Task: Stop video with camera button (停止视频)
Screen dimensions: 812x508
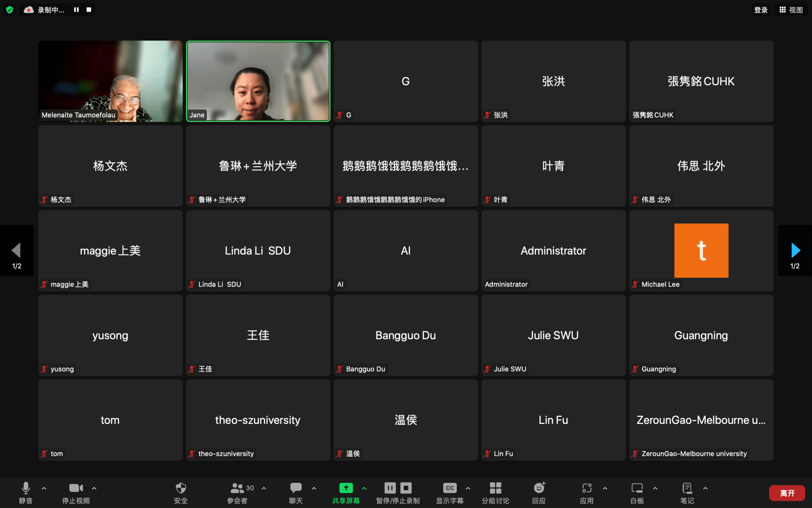Action: tap(76, 488)
